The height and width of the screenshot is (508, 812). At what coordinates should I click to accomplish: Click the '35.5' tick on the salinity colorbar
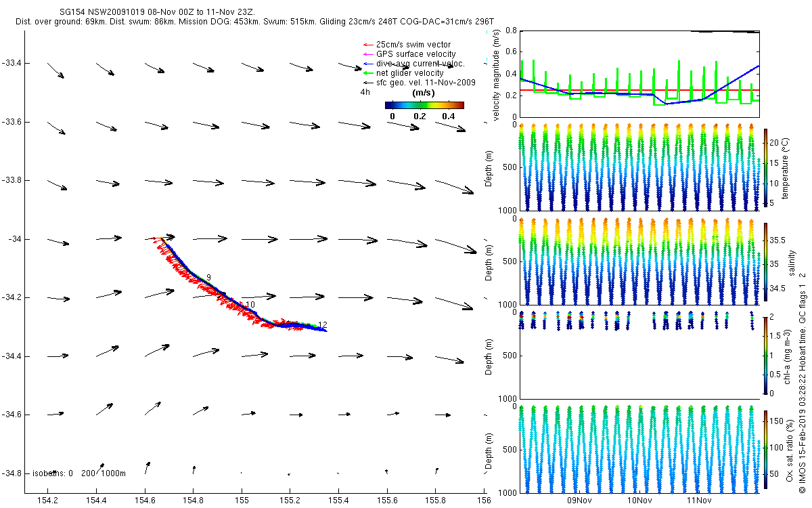pos(777,240)
